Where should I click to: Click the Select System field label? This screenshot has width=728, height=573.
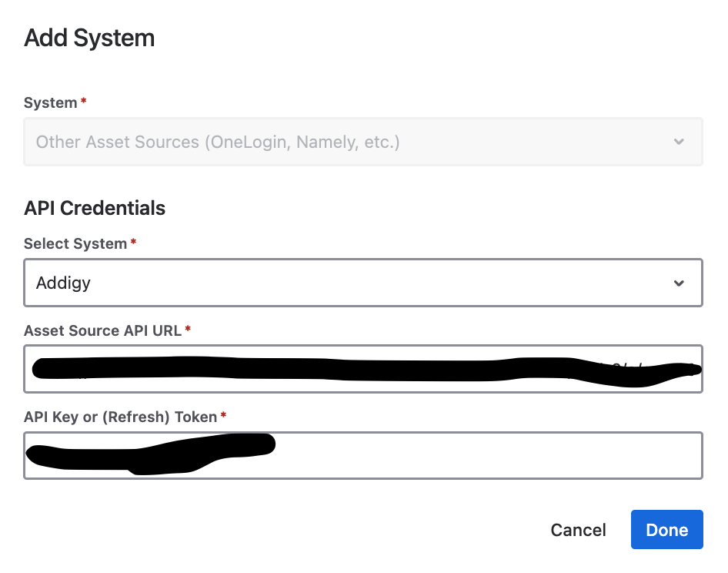click(x=75, y=243)
